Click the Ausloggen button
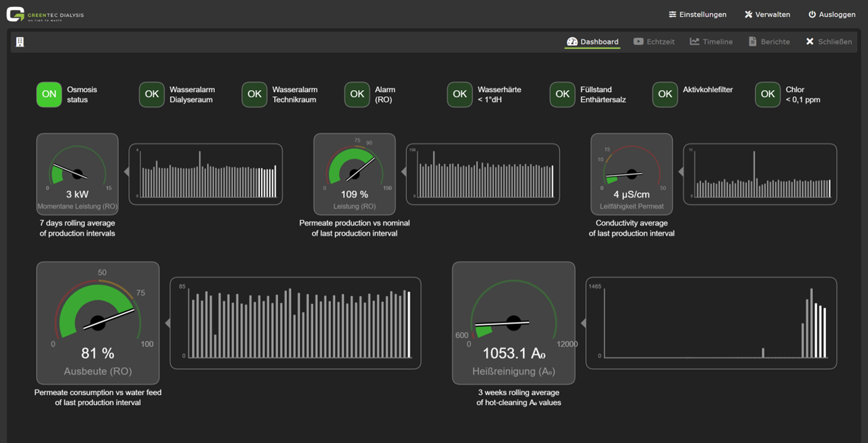This screenshot has height=443, width=868. click(x=831, y=14)
